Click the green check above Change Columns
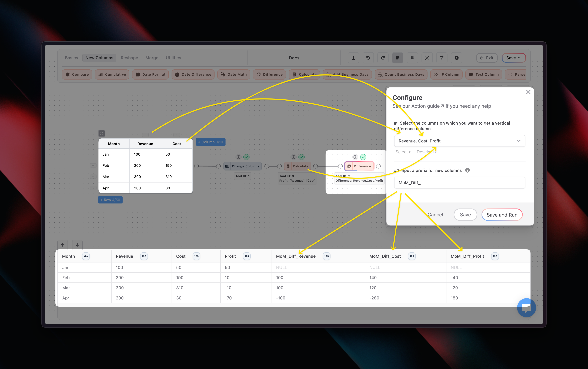The height and width of the screenshot is (369, 588). [246, 157]
